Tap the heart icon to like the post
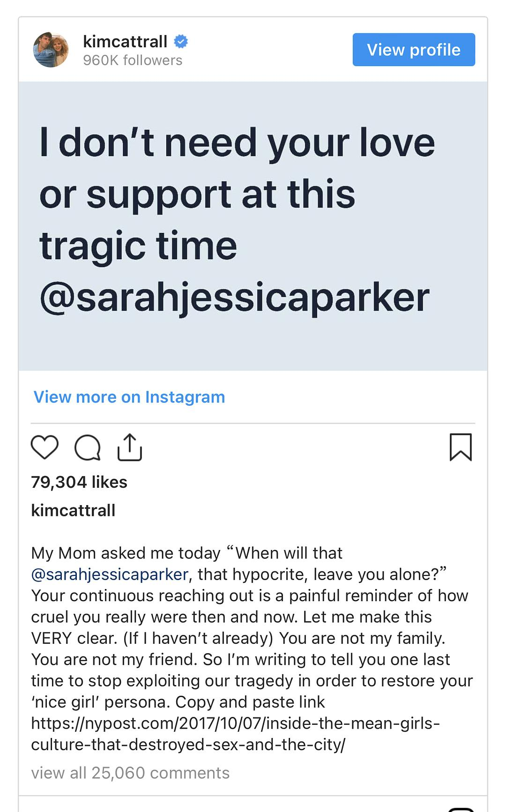This screenshot has height=812, width=506. 45,447
